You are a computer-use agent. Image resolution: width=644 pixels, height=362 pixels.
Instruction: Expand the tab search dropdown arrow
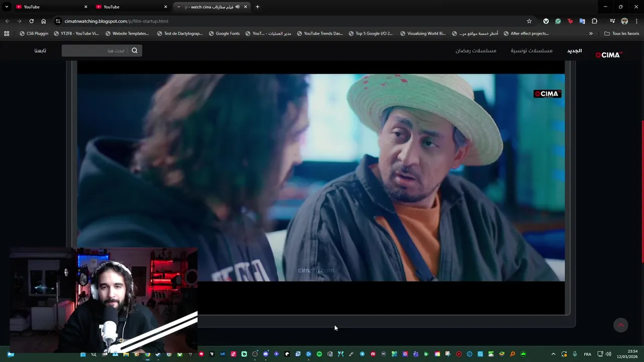tap(7, 7)
